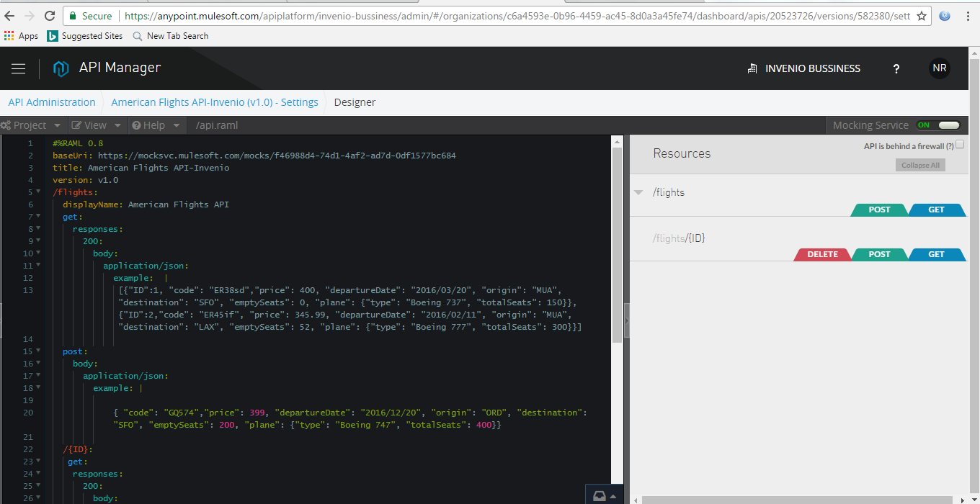Open the POST method of /flights

coord(879,210)
